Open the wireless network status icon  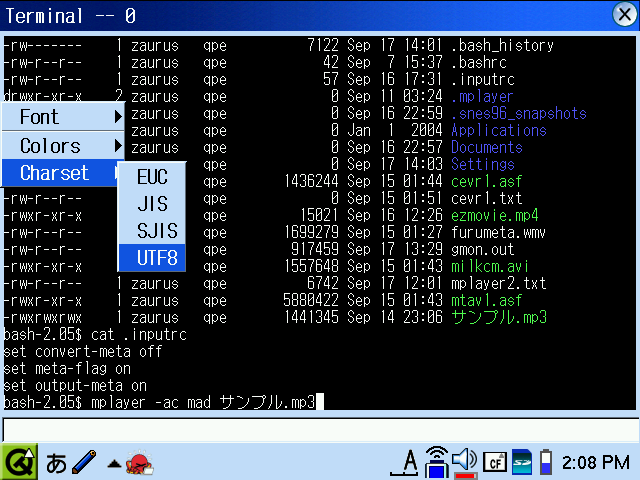(x=436, y=462)
